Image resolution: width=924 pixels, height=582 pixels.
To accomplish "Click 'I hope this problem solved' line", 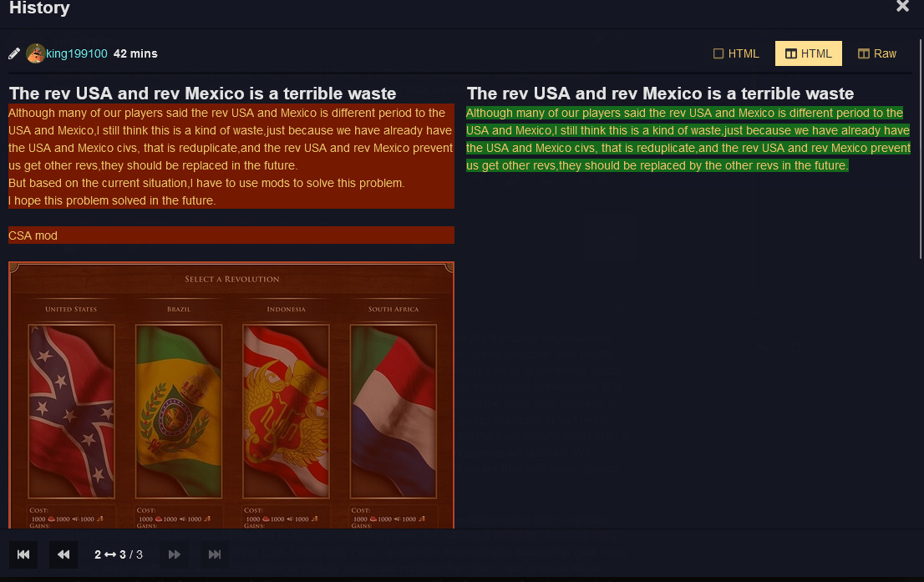I will (x=112, y=200).
